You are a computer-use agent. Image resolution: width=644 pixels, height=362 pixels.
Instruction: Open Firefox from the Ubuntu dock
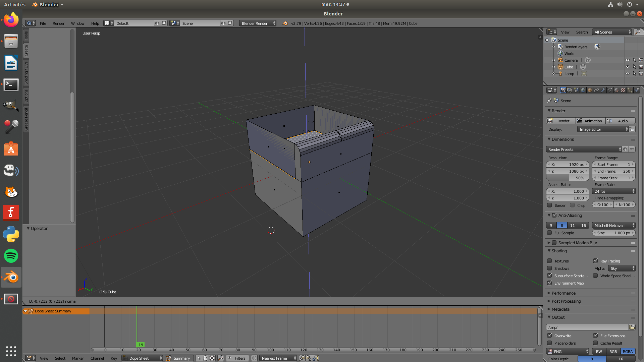[11, 20]
